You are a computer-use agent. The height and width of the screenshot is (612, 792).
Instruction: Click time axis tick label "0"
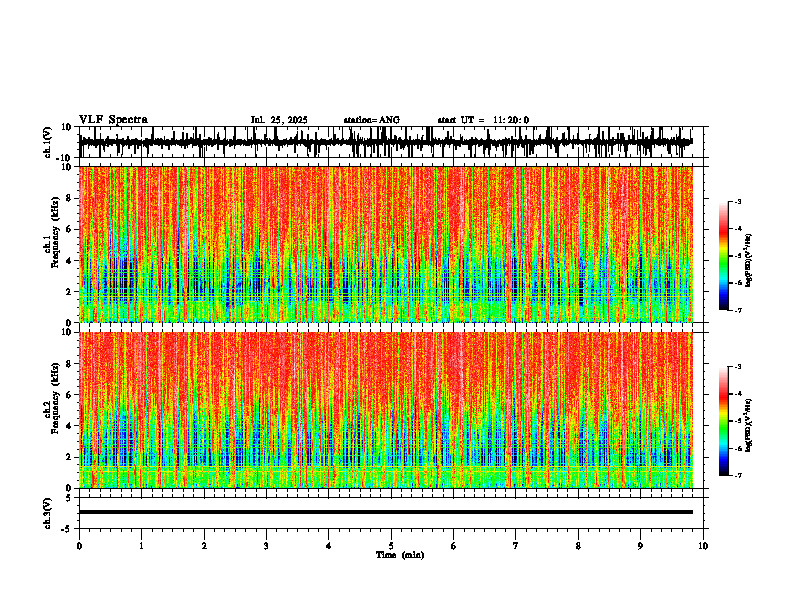tap(79, 546)
